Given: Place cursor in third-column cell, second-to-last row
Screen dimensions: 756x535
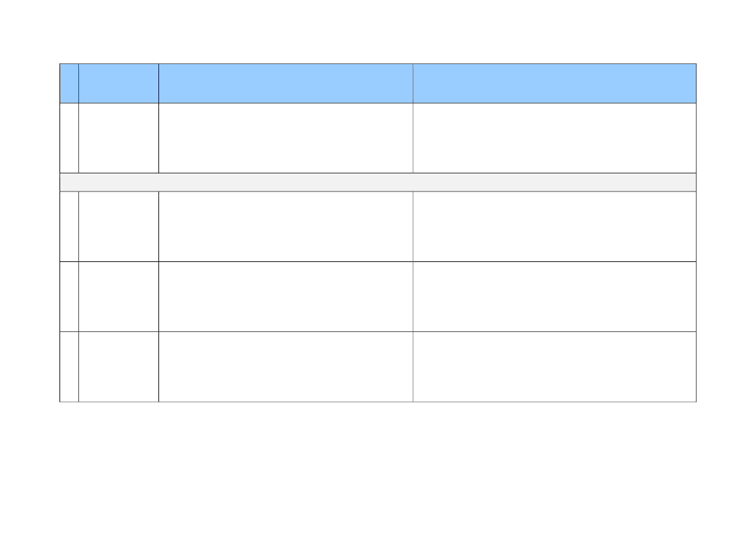Looking at the screenshot, I should point(285,296).
